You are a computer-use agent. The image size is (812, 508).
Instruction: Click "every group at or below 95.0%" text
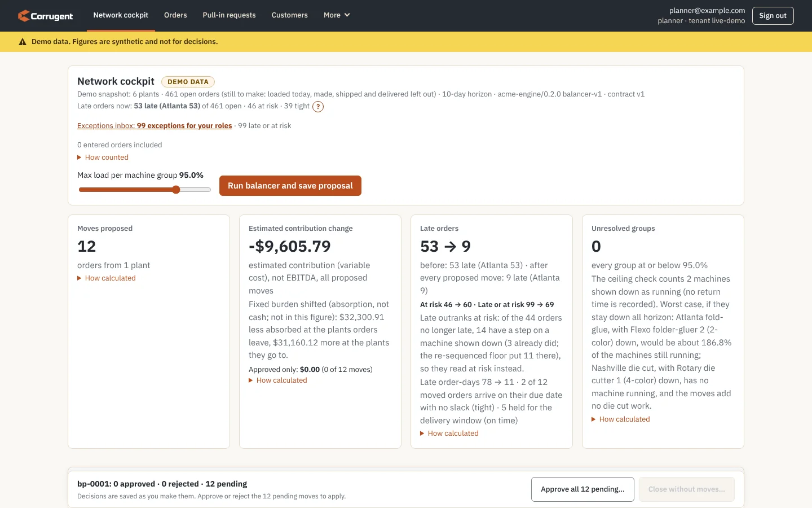(x=650, y=265)
